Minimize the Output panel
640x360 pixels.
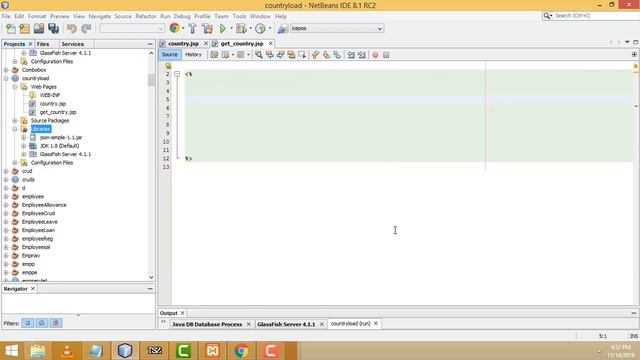[633, 313]
